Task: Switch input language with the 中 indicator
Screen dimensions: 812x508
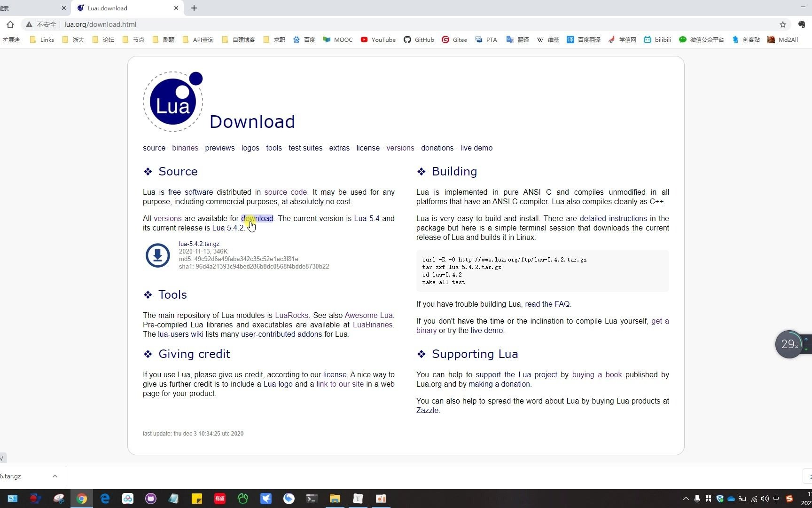Action: point(776,499)
